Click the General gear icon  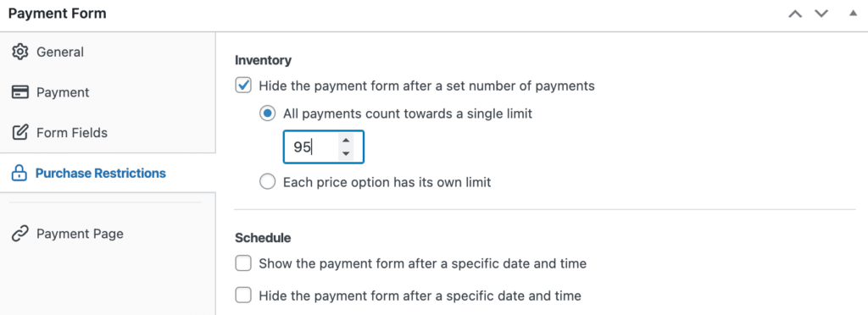20,52
